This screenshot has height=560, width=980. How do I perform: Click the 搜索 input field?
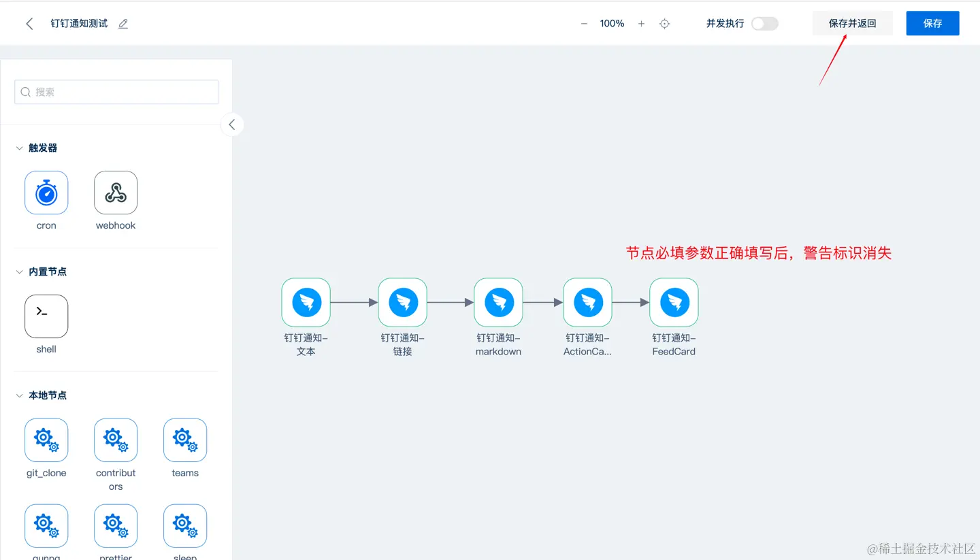point(116,92)
